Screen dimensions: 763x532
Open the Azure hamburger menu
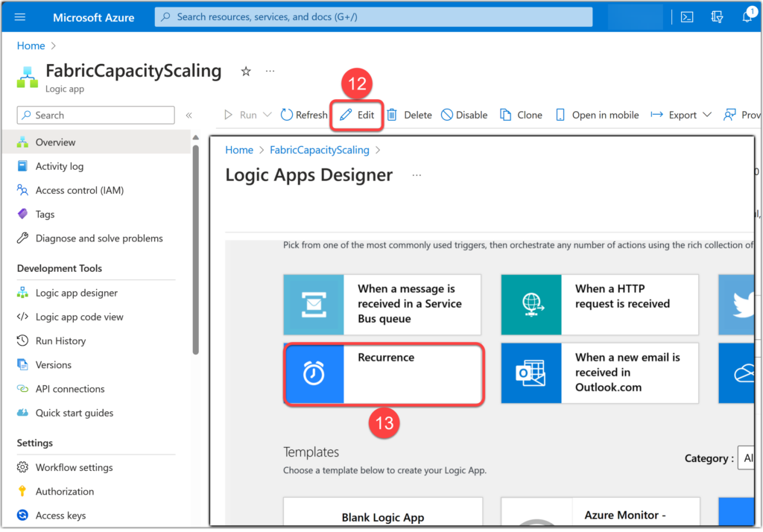[x=20, y=17]
